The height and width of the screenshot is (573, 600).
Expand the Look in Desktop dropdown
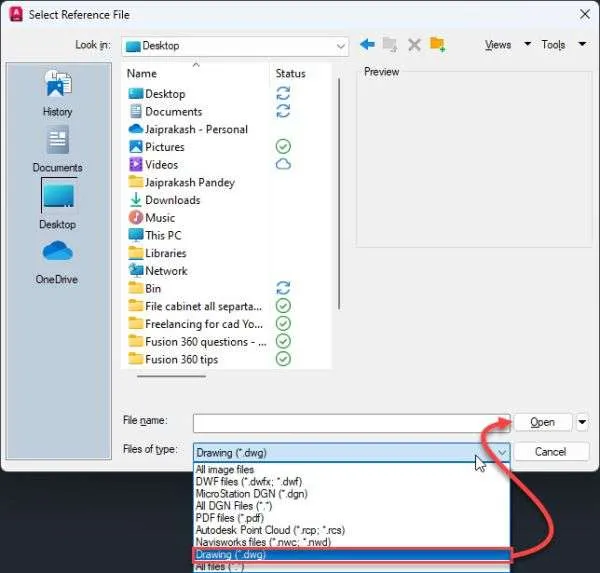(340, 46)
